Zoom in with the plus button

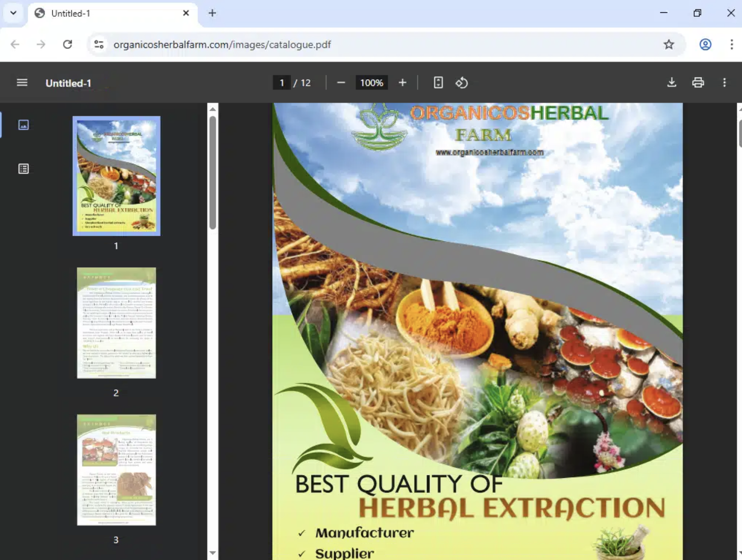coord(402,83)
